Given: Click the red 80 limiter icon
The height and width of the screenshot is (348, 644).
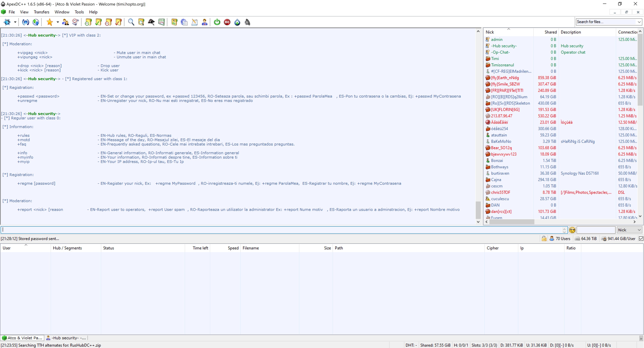Looking at the screenshot, I should pos(227,22).
